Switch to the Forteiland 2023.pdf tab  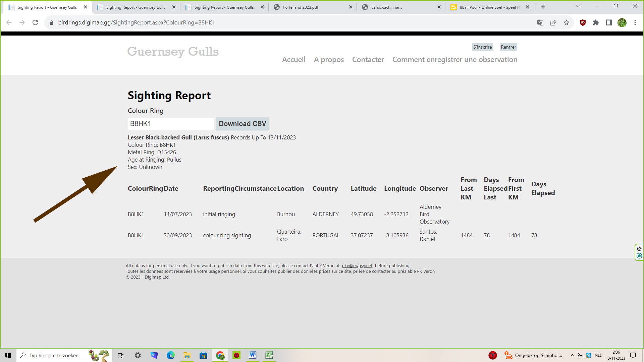pos(301,7)
